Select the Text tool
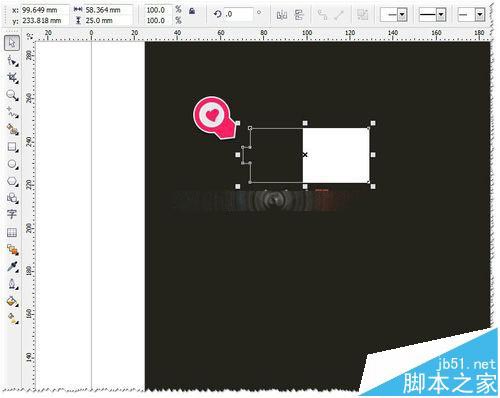The width and height of the screenshot is (500, 398). [x=12, y=214]
